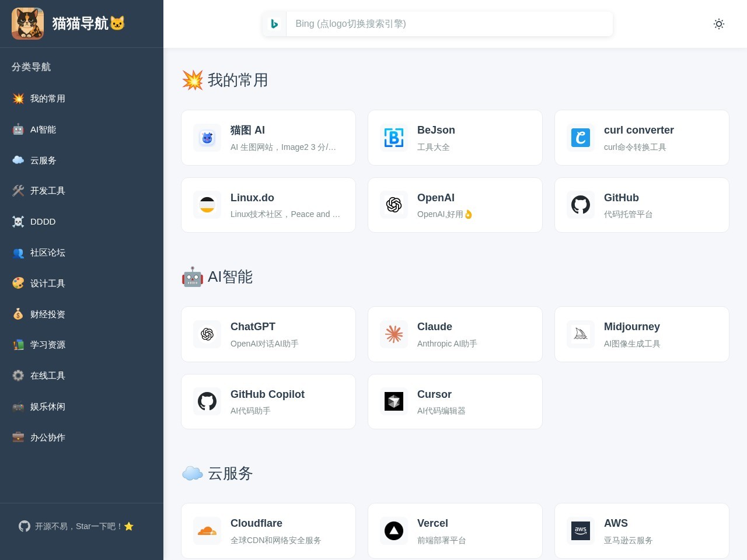Viewport: 747px width, 560px height.
Task: Click the AI图像生成工具 description text
Action: click(x=632, y=344)
